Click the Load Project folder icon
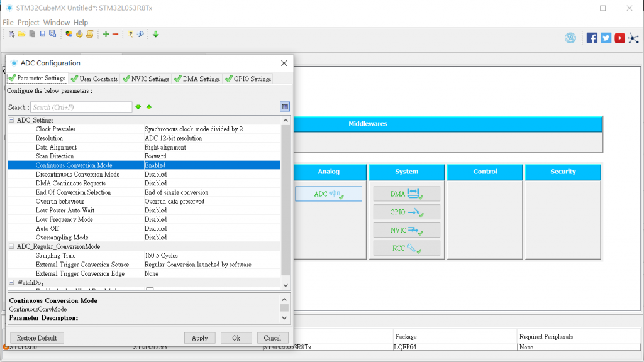Viewport: 644px width, 362px height. [21, 35]
